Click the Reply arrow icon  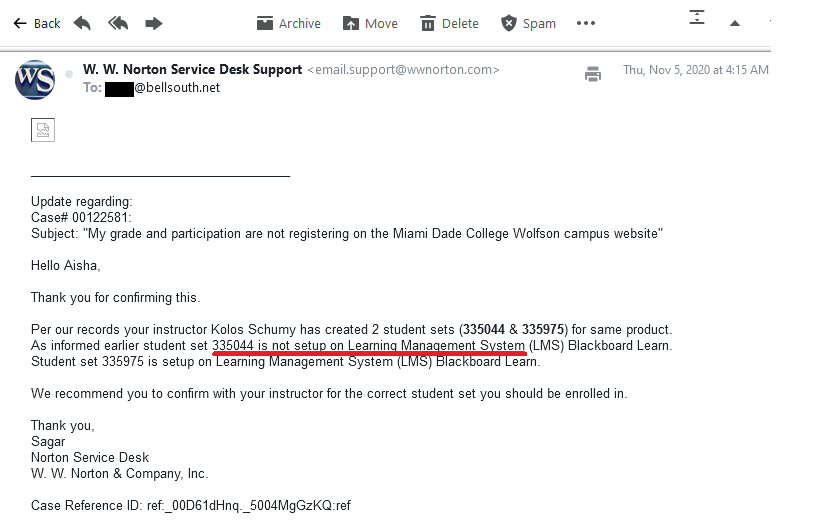pos(82,23)
